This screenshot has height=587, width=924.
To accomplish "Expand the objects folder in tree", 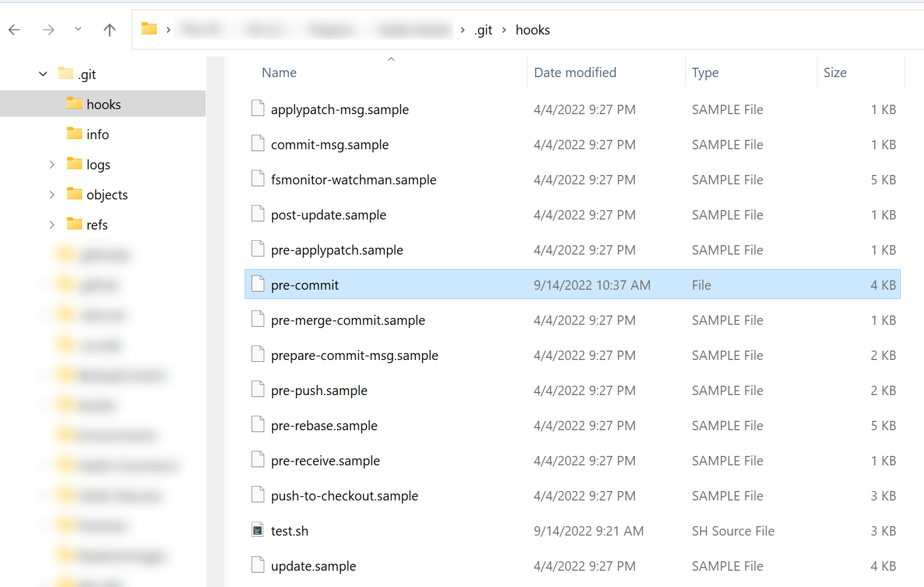I will coord(52,194).
